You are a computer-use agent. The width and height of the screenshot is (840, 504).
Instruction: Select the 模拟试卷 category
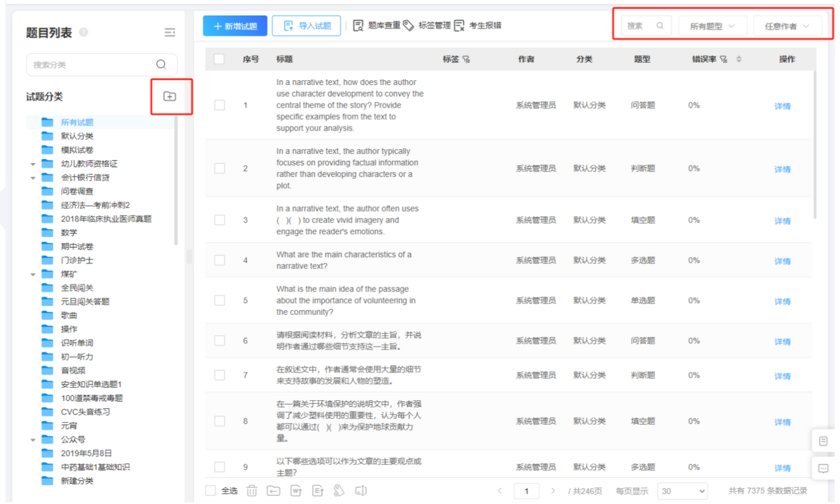(x=77, y=150)
